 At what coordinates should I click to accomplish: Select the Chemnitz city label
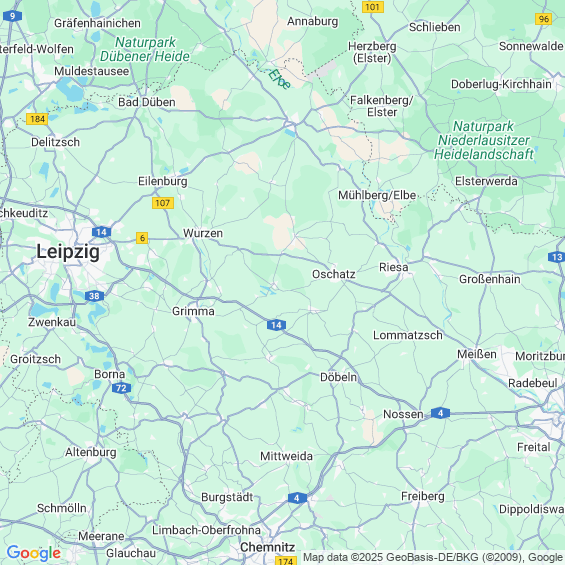pyautogui.click(x=268, y=547)
